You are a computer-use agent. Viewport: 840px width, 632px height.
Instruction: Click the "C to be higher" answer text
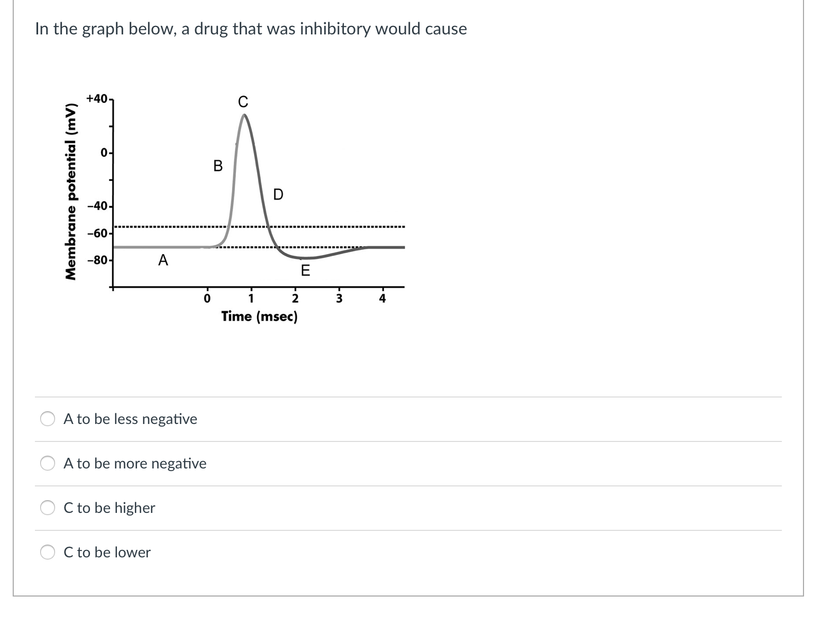click(x=109, y=508)
